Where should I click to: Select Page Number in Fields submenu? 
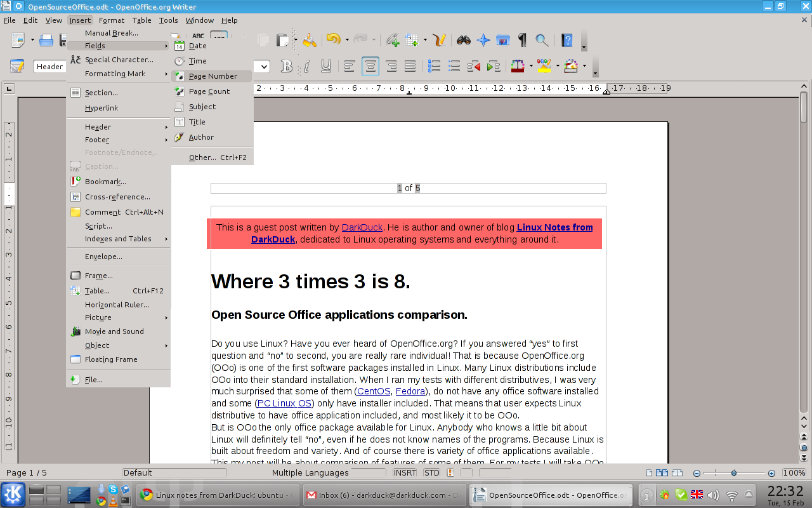click(x=212, y=76)
